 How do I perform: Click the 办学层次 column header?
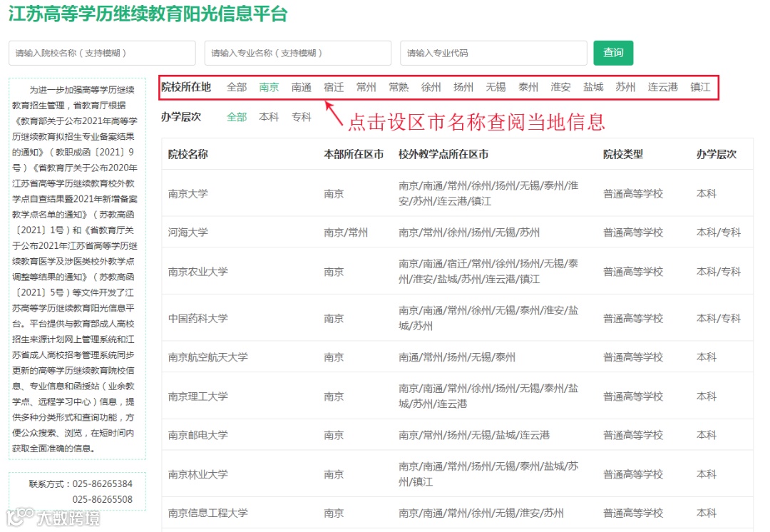pyautogui.click(x=717, y=154)
